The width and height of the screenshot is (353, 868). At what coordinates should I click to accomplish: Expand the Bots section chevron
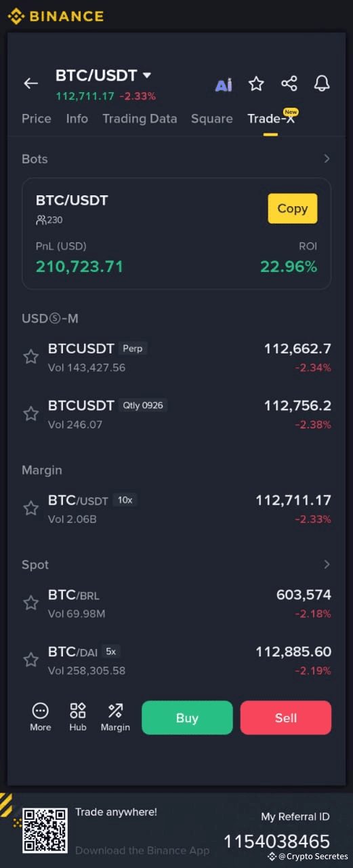pyautogui.click(x=327, y=159)
